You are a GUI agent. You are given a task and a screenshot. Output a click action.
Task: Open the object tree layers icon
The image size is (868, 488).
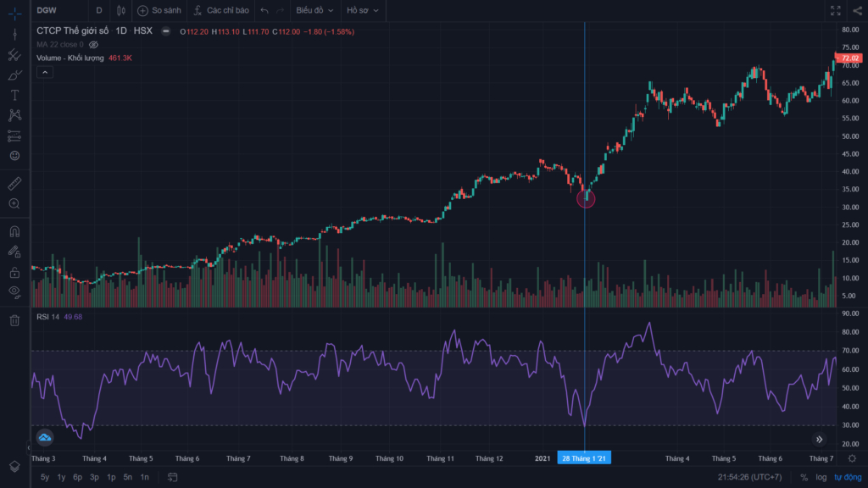tap(15, 467)
